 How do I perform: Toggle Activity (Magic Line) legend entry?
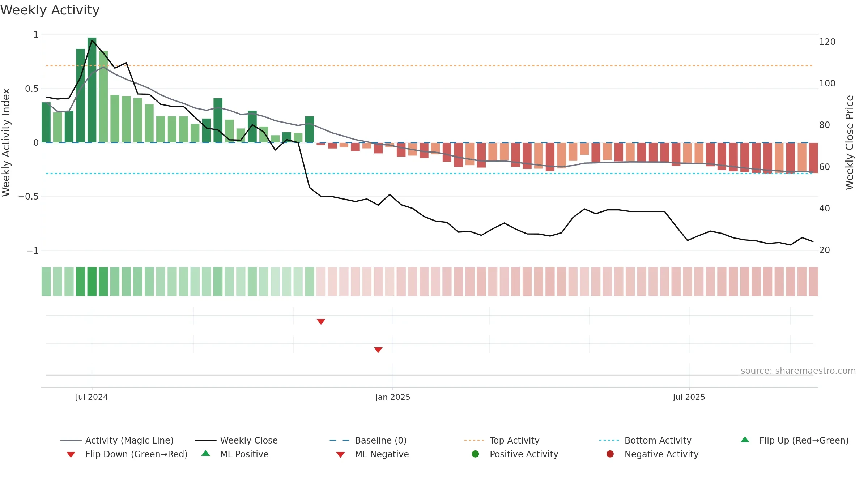click(x=117, y=440)
